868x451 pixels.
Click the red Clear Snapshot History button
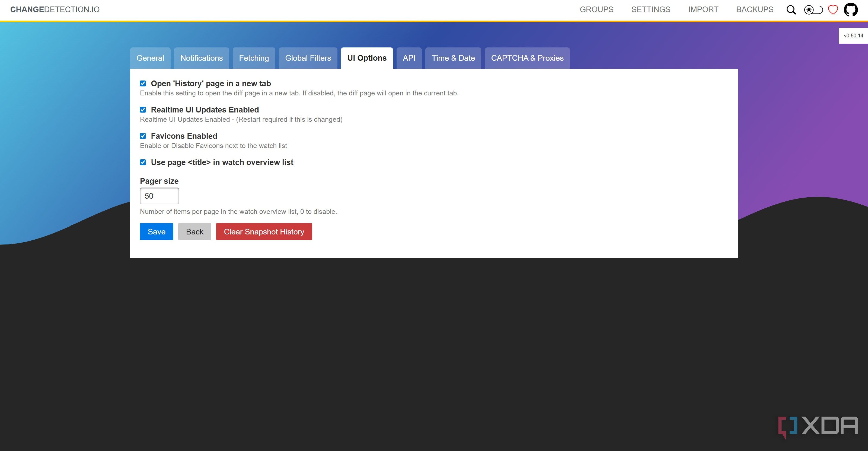tap(264, 231)
